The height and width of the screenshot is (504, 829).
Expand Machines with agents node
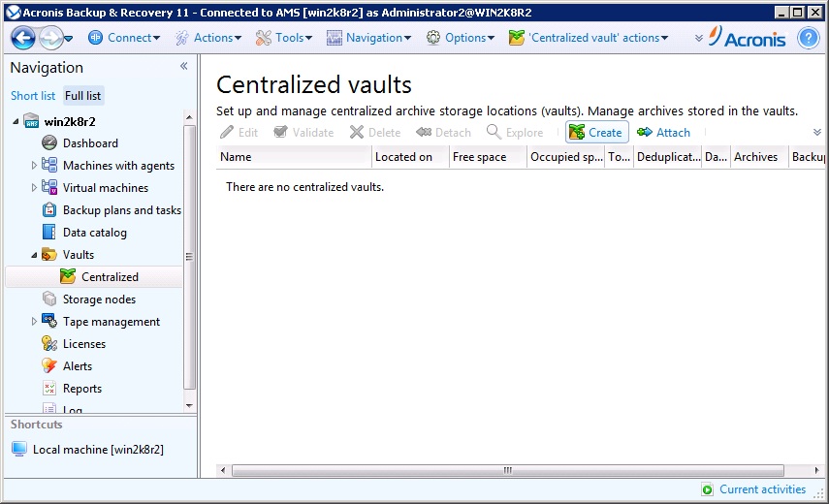[x=34, y=166]
